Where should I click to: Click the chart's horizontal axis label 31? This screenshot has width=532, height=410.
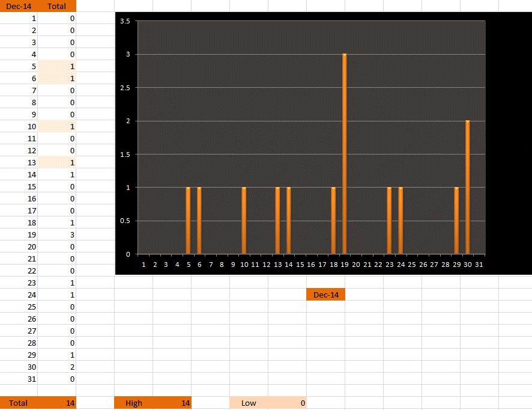coord(479,265)
